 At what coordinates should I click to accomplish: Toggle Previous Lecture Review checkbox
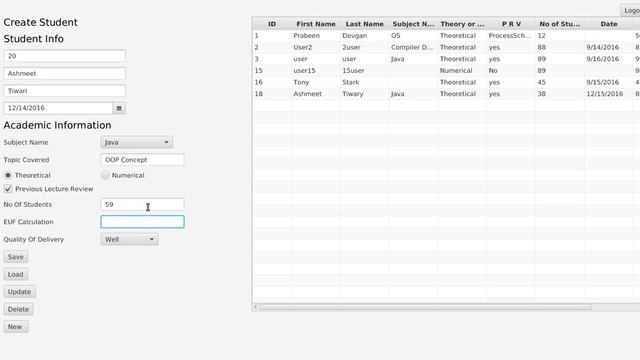pos(8,189)
